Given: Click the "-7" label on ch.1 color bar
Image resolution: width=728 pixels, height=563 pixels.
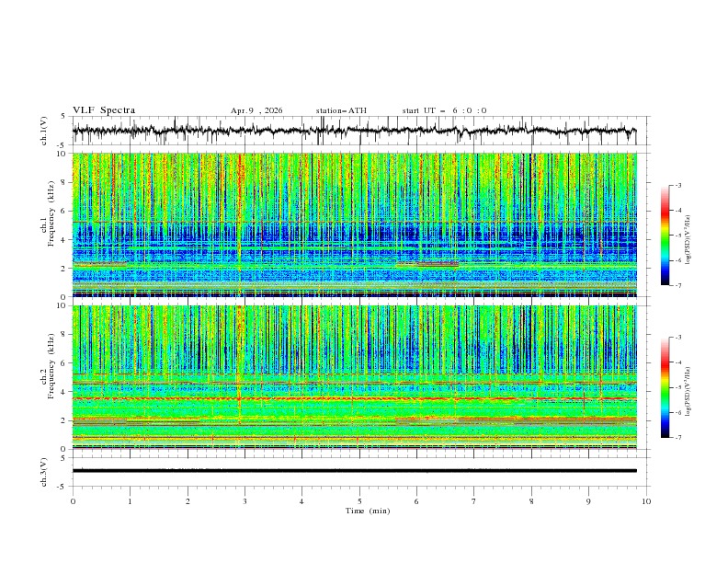Looking at the screenshot, I should [677, 285].
